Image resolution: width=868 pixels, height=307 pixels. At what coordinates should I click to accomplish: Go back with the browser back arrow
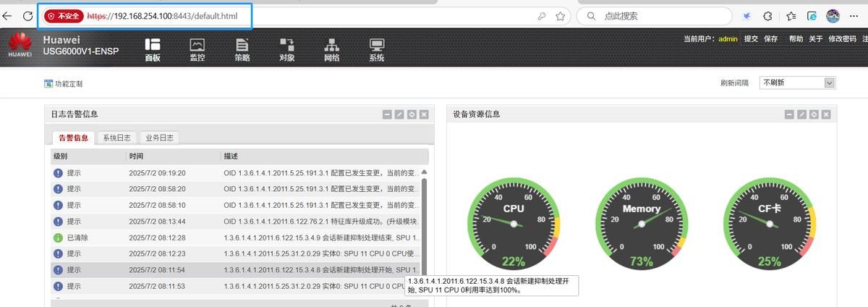(7, 15)
